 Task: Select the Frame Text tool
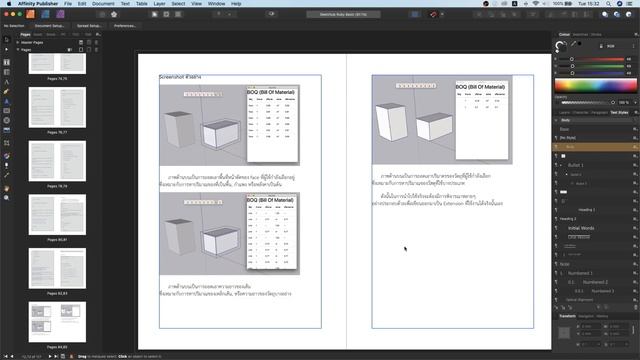pos(7,62)
